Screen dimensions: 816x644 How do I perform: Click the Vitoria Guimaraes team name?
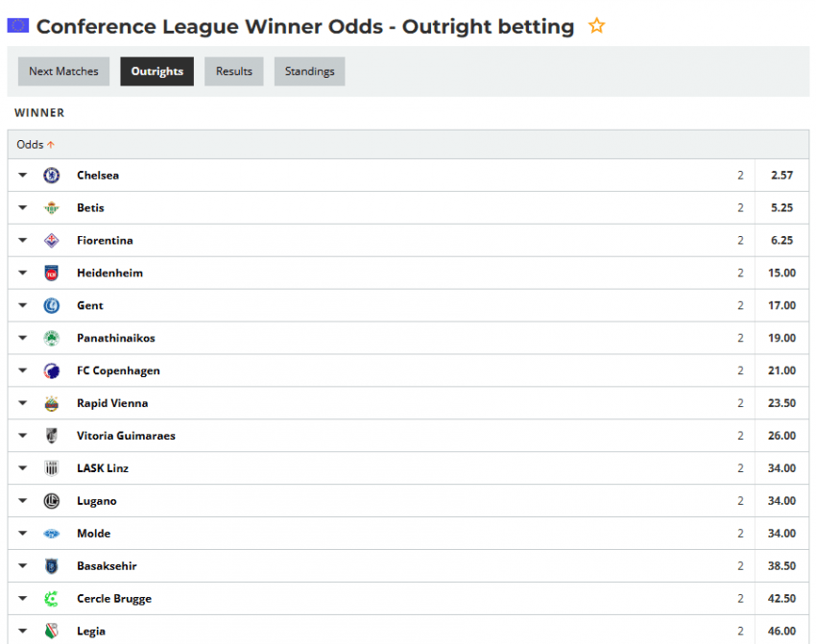pos(126,436)
